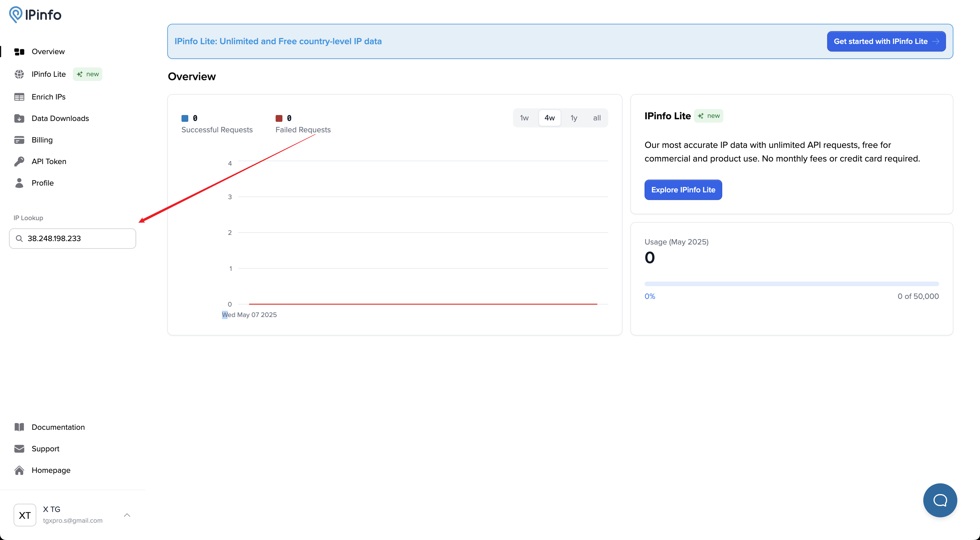This screenshot has height=540, width=980.
Task: Click the X TG account name
Action: click(x=51, y=509)
